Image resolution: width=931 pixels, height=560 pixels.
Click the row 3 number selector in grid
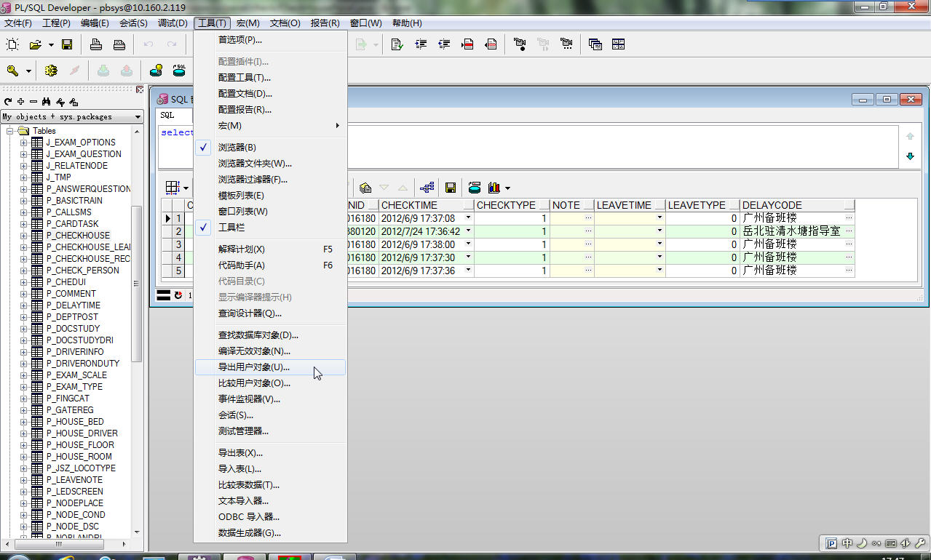178,244
